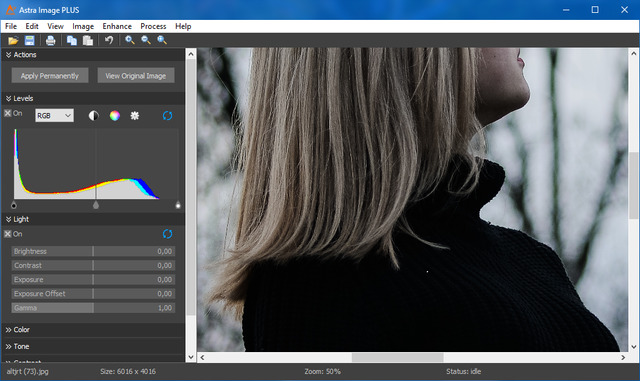Click the white point handle under histogram

point(178,205)
